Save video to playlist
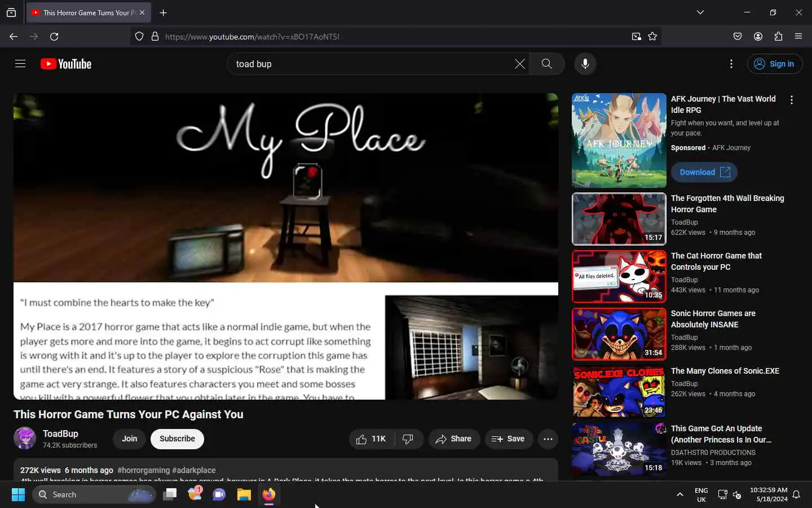This screenshot has width=812, height=508. pos(509,439)
